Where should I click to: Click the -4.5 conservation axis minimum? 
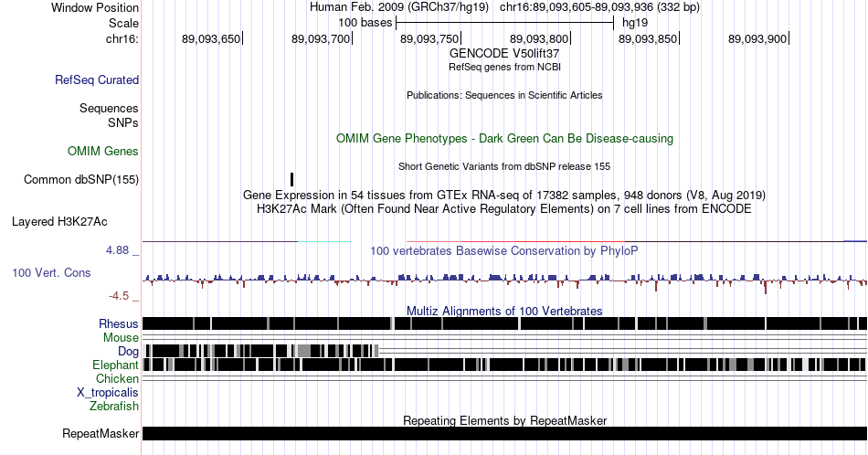(119, 296)
